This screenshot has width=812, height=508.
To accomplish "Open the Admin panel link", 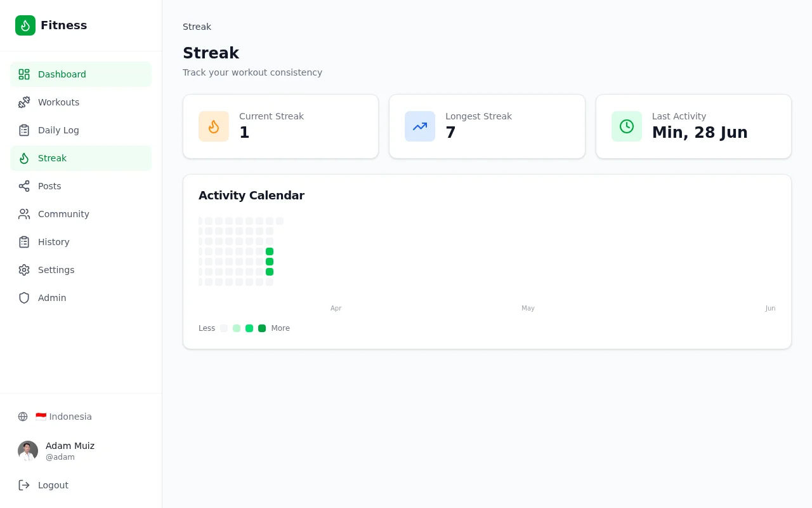I will 81,298.
